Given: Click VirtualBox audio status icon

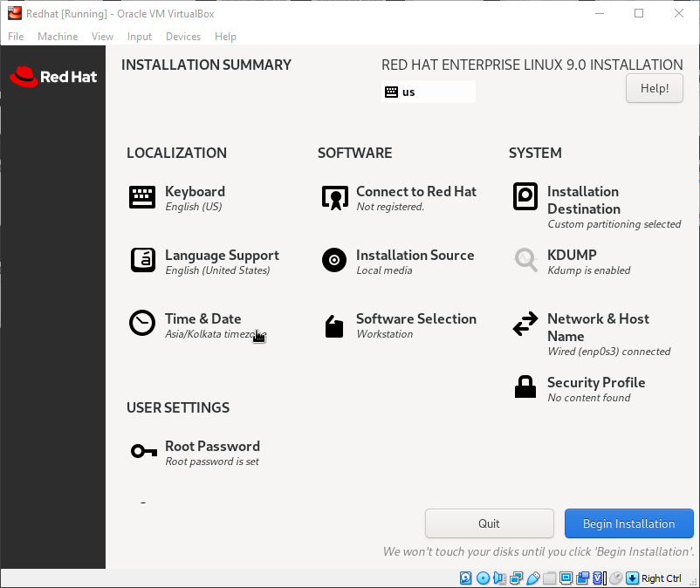Looking at the screenshot, I should [x=499, y=578].
